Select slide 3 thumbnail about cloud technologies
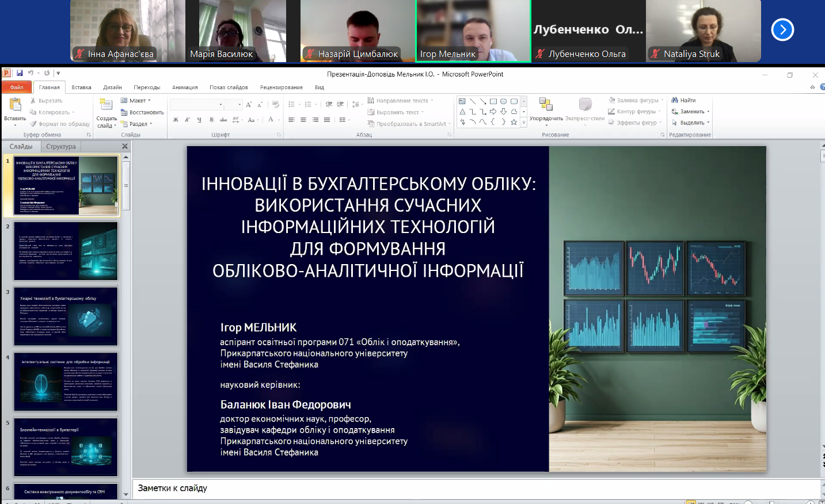Screen dimensions: 825x504 66,316
